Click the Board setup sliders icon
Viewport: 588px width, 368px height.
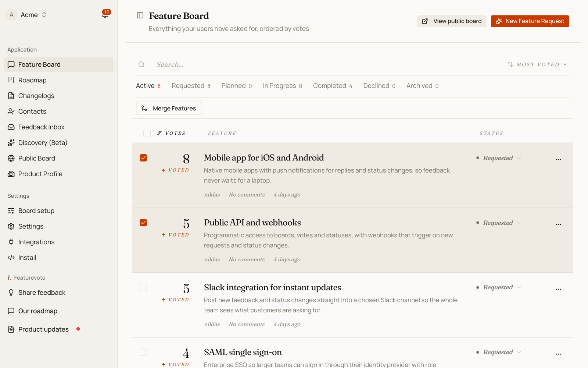[11, 210]
